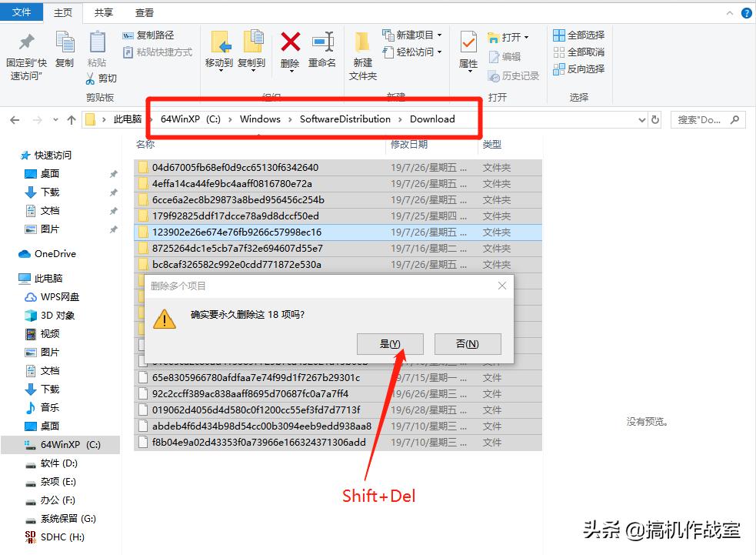The width and height of the screenshot is (756, 555).
Task: Select 全部选择 to select all items
Action: [577, 35]
